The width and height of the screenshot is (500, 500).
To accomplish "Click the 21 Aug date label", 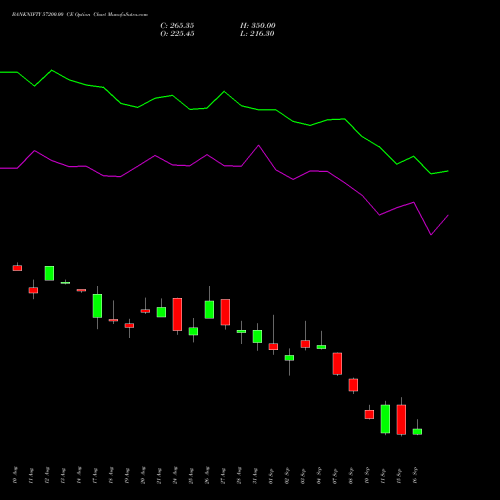I will [159, 475].
